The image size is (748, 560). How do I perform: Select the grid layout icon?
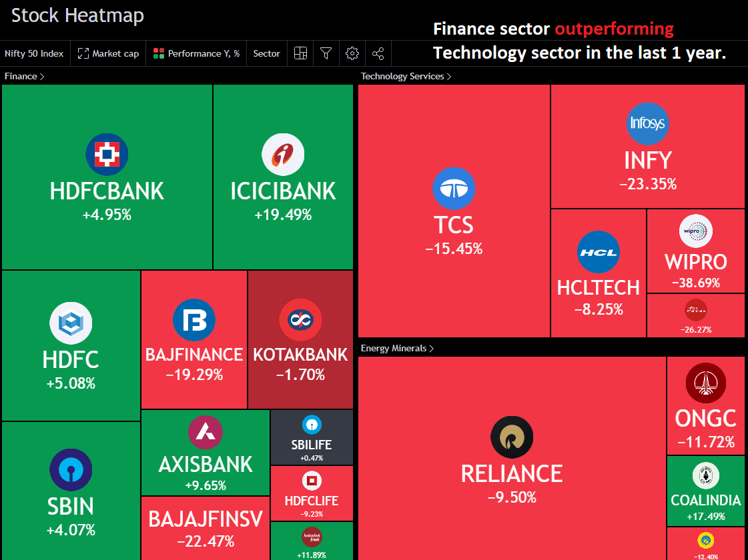tap(300, 53)
